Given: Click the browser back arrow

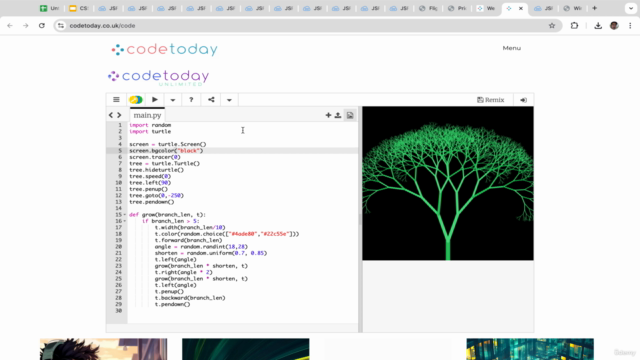Looking at the screenshot, I should tap(10, 25).
